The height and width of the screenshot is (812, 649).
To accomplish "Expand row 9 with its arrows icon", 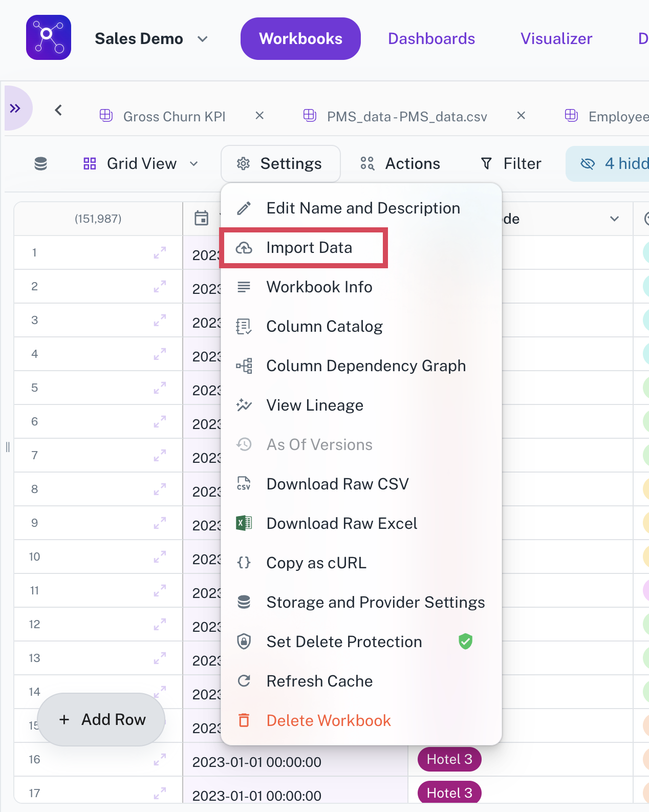I will coord(160,523).
